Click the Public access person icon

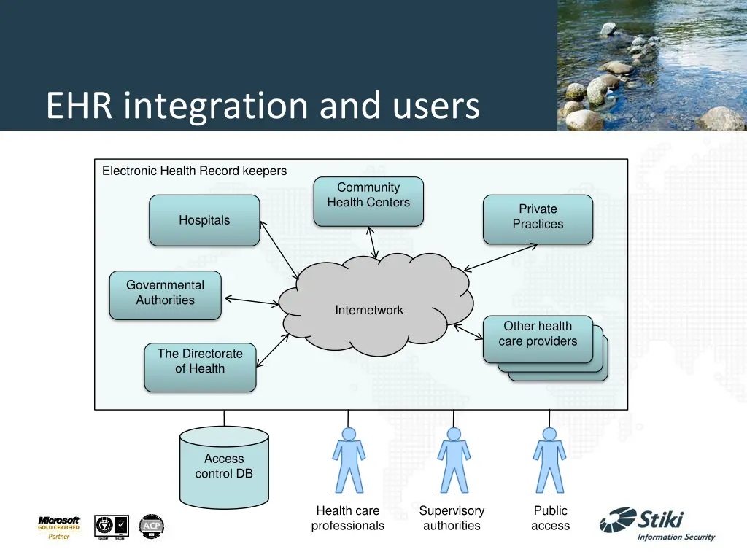[x=549, y=460]
